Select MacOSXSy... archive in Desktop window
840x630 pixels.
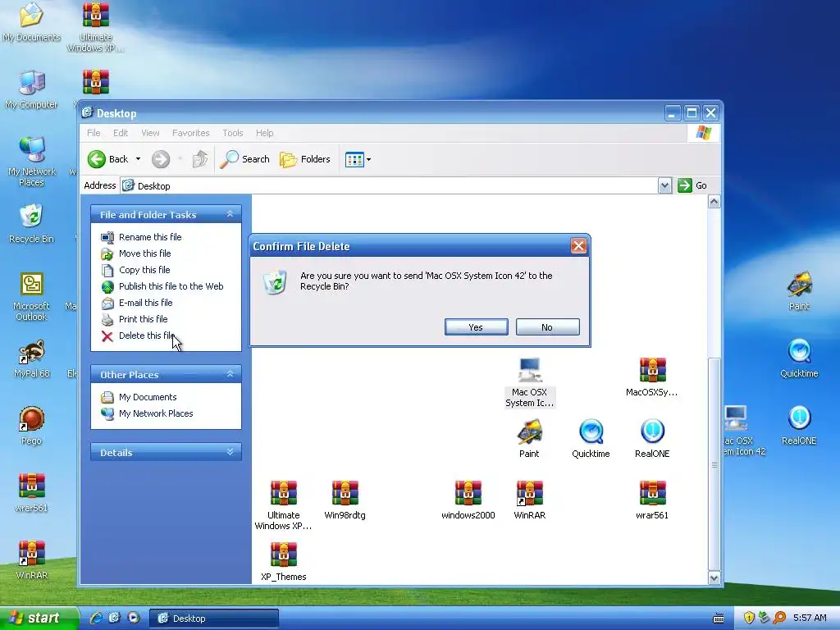pos(652,377)
